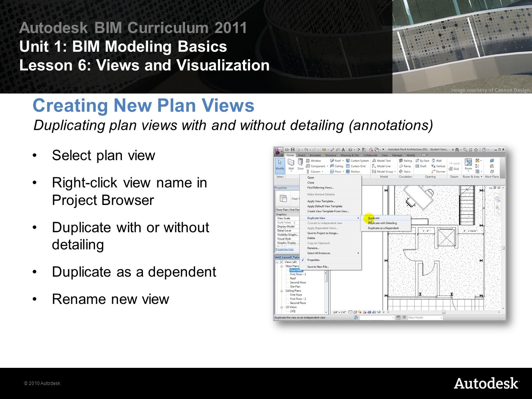This screenshot has height=399, width=532.
Task: Select the Railing tool
Action: [405, 161]
